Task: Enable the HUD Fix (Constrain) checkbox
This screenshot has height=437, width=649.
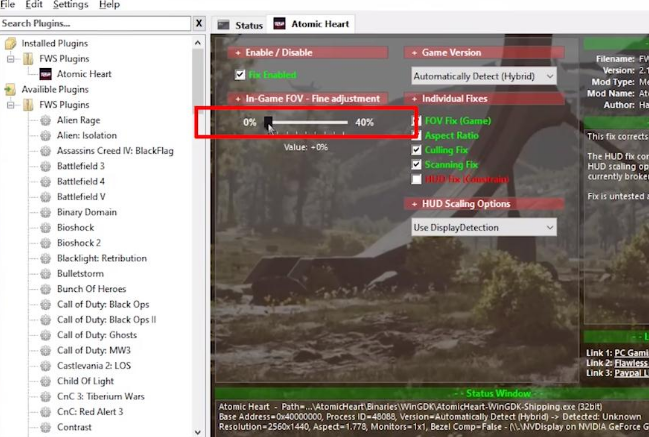Action: click(x=417, y=179)
